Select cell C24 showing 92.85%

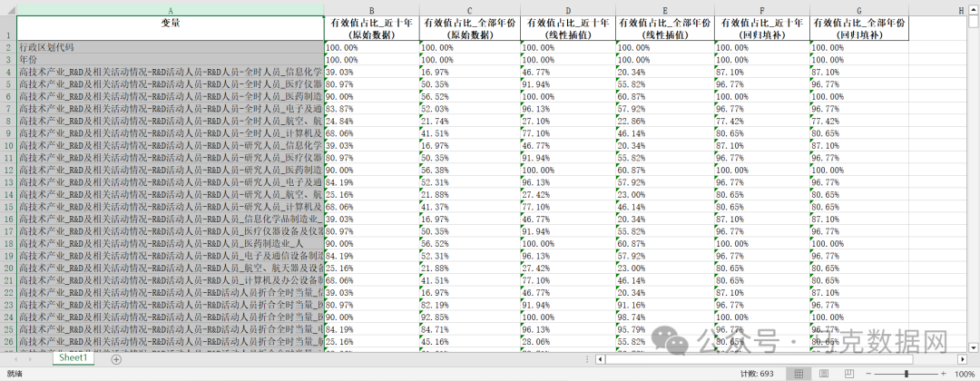[469, 317]
